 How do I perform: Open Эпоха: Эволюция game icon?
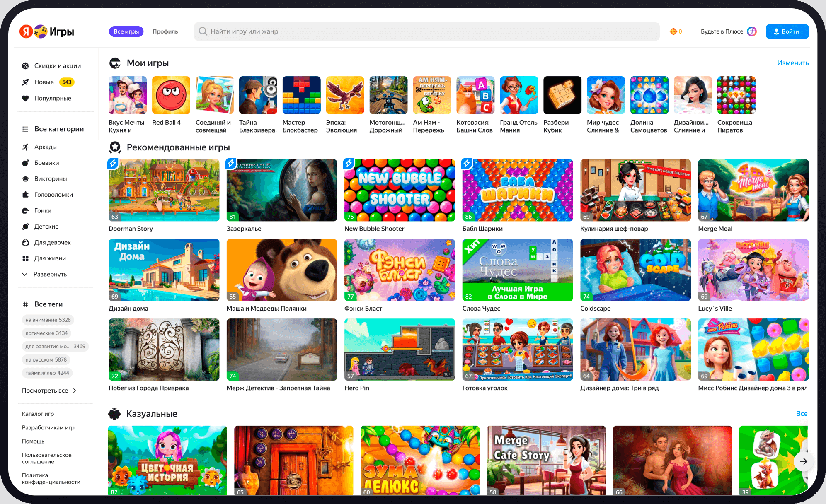tap(345, 95)
